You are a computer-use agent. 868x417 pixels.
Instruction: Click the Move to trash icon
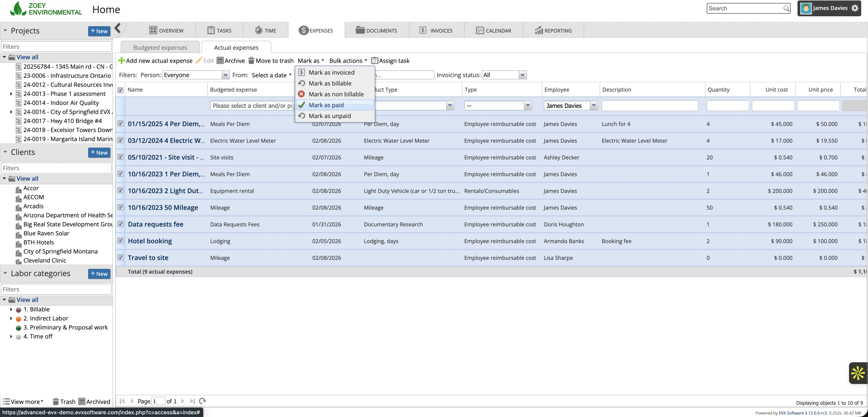tap(251, 61)
